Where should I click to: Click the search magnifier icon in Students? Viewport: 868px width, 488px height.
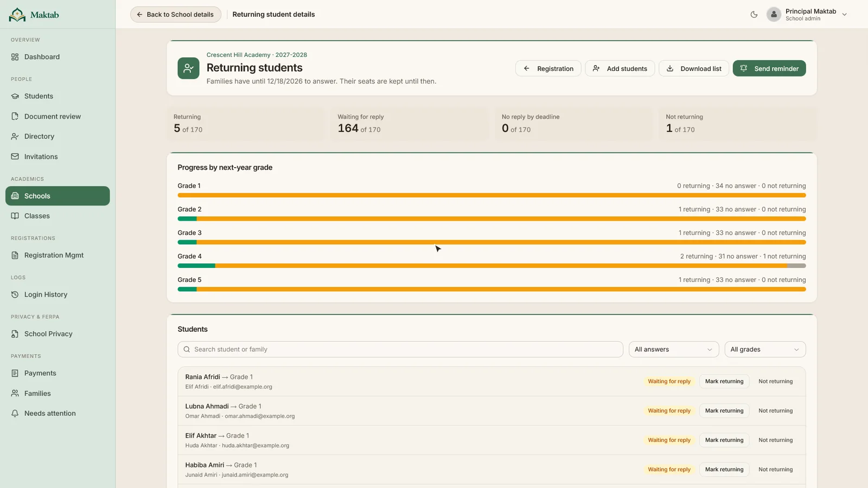(x=187, y=350)
